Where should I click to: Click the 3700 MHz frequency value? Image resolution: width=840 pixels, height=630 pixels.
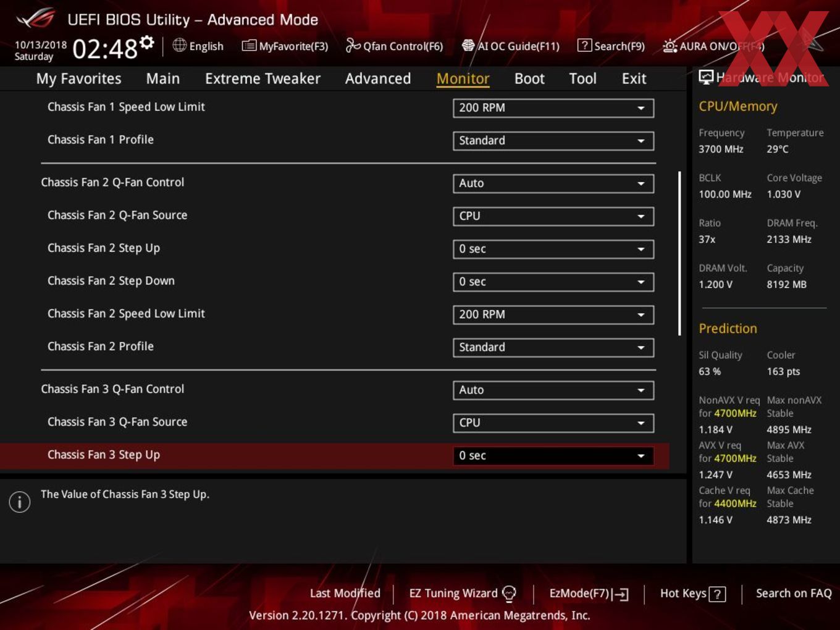[721, 149]
